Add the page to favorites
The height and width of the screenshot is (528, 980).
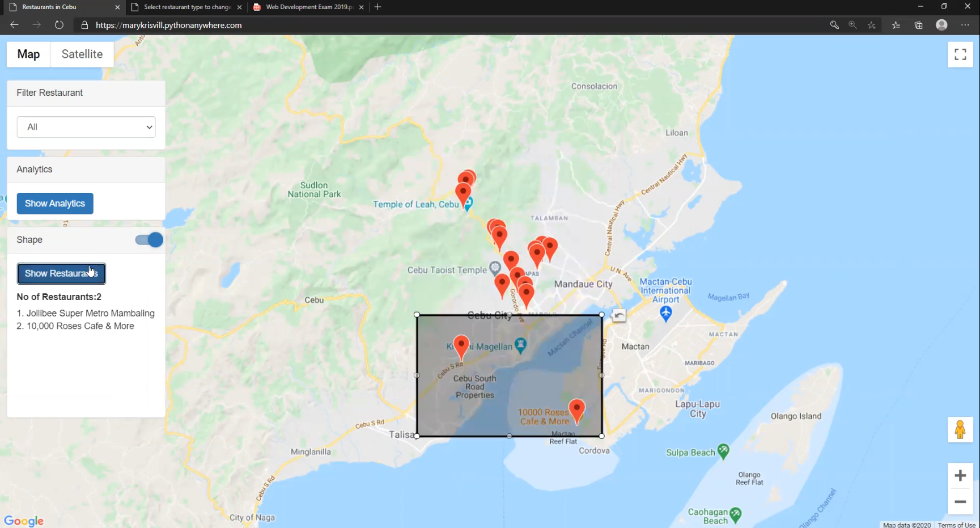click(871, 25)
